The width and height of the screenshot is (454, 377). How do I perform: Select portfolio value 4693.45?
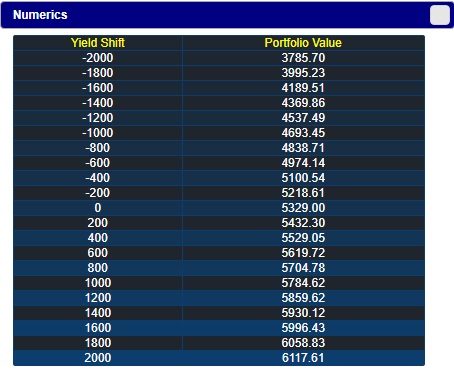click(x=303, y=133)
